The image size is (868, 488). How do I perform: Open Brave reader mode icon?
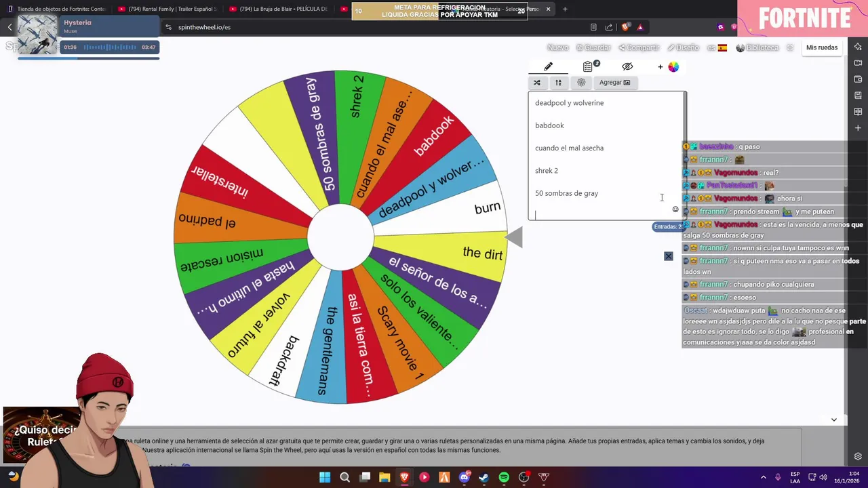coord(593,27)
